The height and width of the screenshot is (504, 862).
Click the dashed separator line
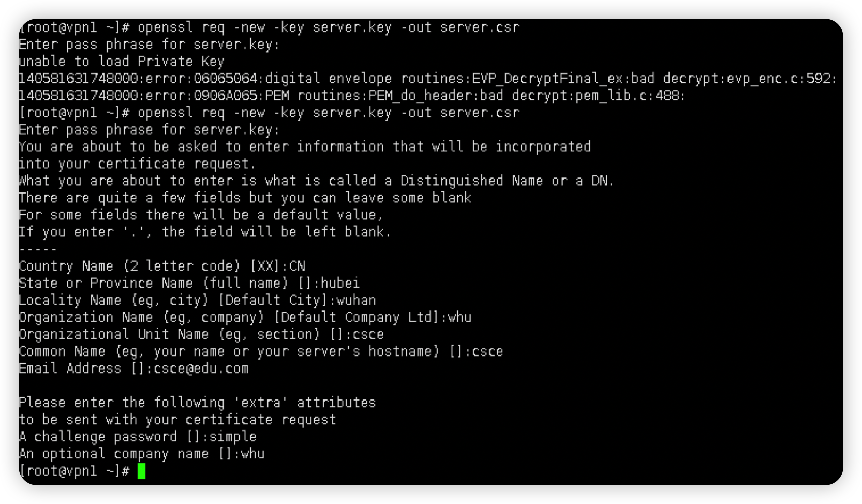pyautogui.click(x=37, y=249)
